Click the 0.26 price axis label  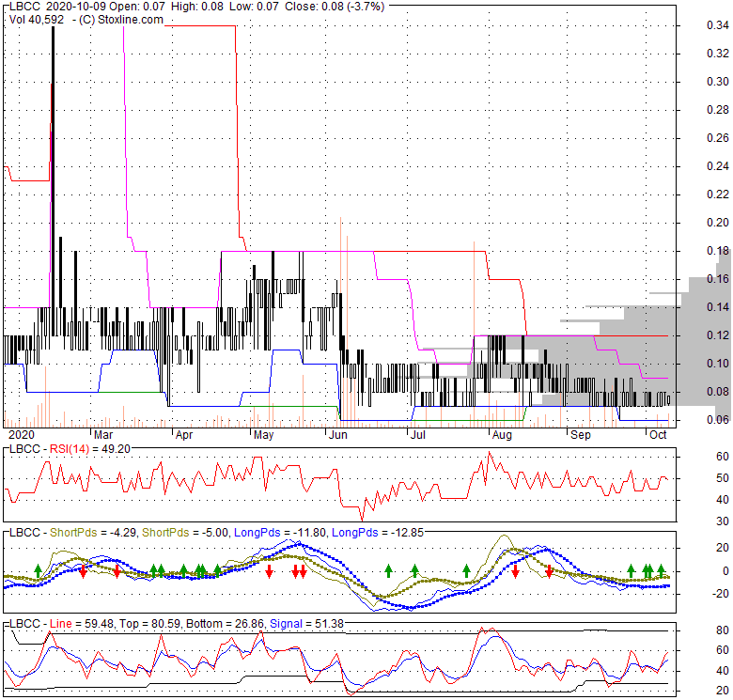718,138
